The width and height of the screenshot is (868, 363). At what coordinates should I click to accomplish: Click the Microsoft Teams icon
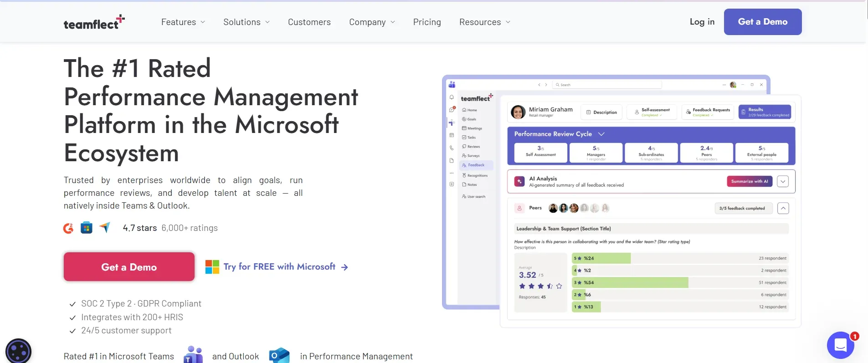pos(193,355)
